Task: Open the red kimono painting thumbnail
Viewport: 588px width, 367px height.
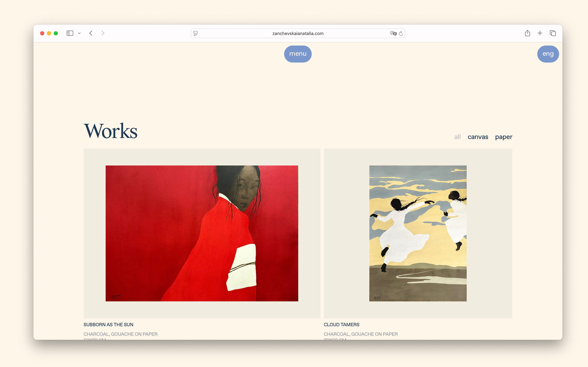Action: [202, 233]
